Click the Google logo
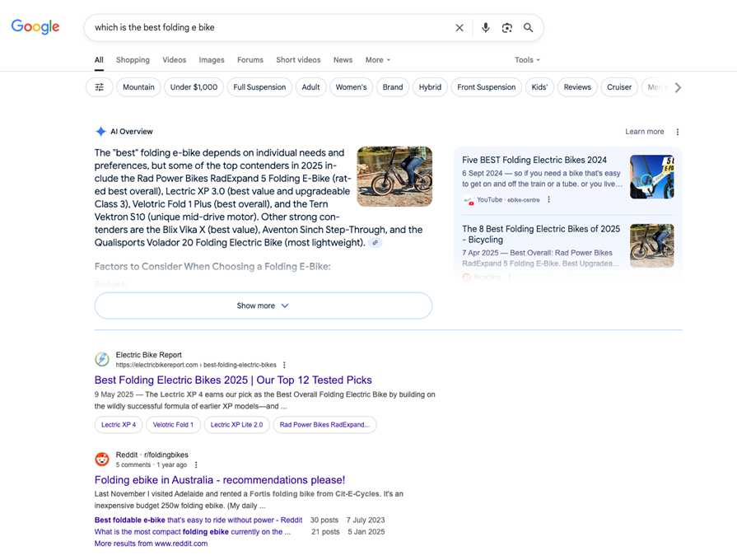The image size is (737, 560). pyautogui.click(x=35, y=27)
